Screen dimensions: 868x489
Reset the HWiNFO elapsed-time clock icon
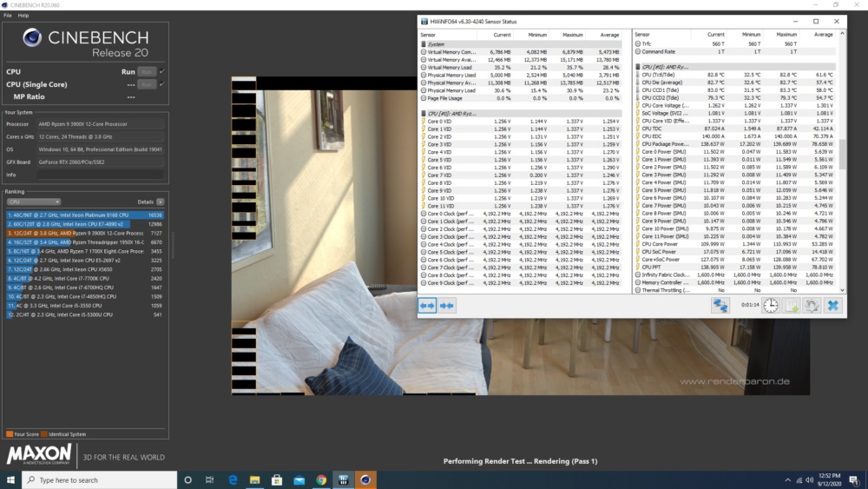click(x=771, y=305)
